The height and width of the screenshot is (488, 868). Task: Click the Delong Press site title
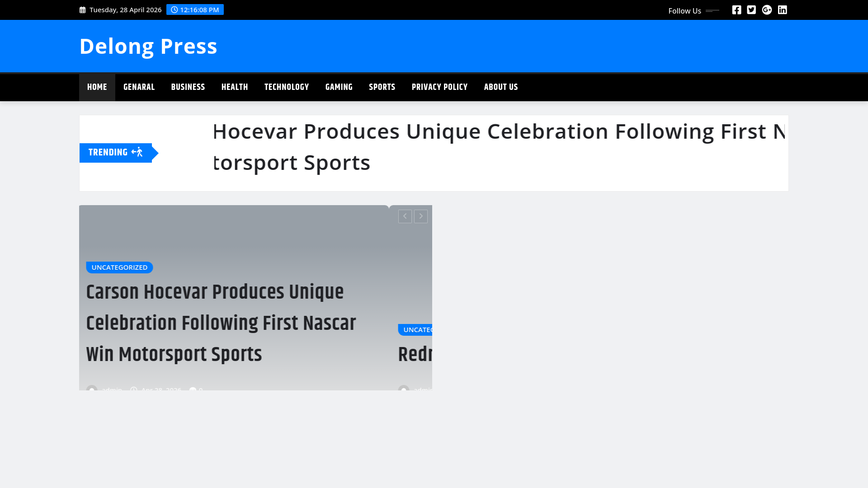pyautogui.click(x=148, y=46)
